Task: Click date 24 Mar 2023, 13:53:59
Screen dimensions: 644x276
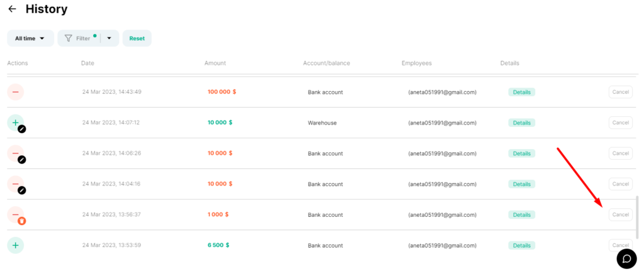Action: (112, 245)
